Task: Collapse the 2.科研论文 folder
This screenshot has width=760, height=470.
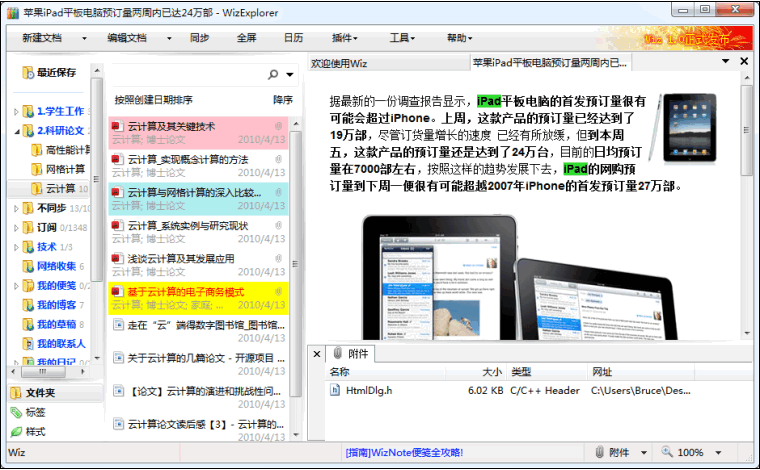Action: click(16, 131)
